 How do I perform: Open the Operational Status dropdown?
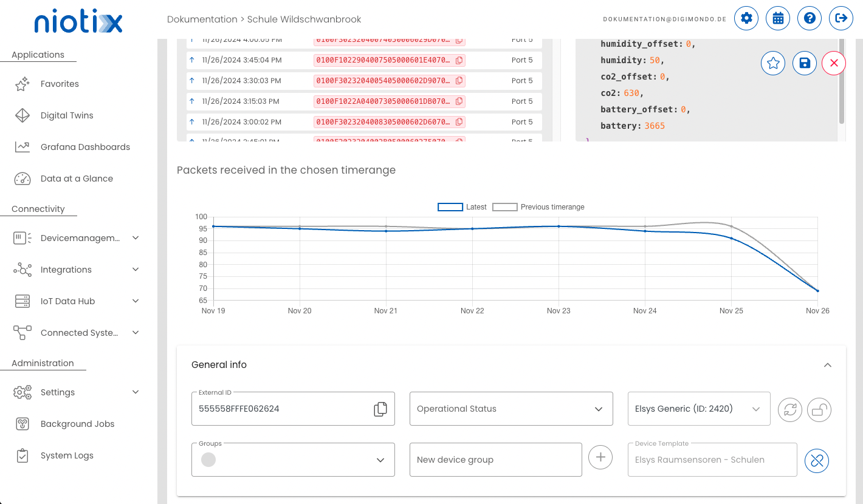(511, 409)
